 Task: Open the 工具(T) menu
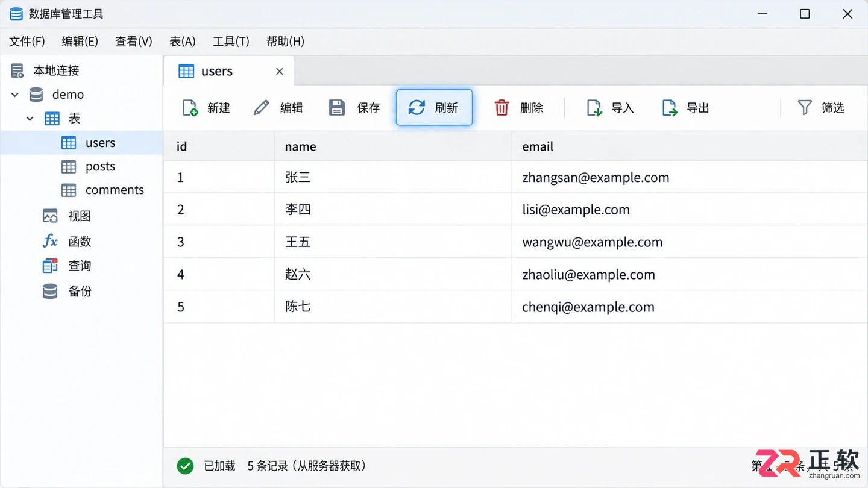231,41
